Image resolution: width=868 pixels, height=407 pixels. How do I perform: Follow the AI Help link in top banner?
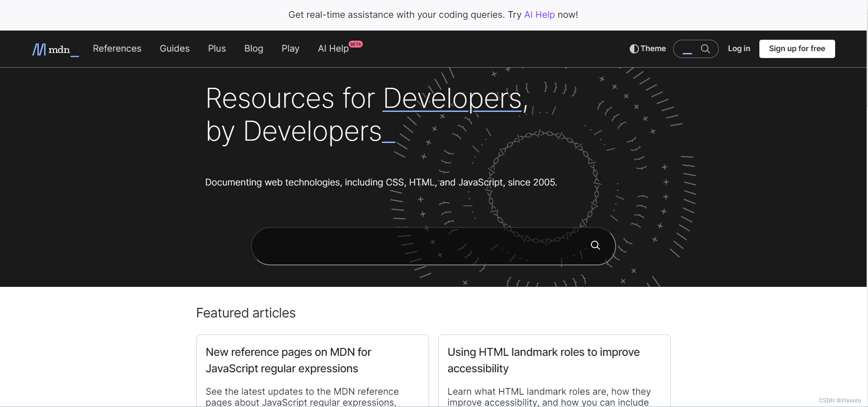tap(539, 15)
